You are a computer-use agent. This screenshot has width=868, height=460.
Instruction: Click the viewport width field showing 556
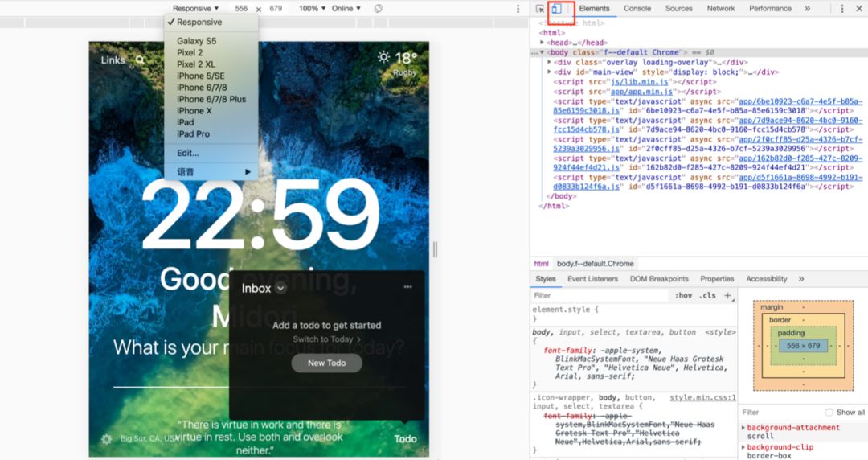[x=241, y=8]
